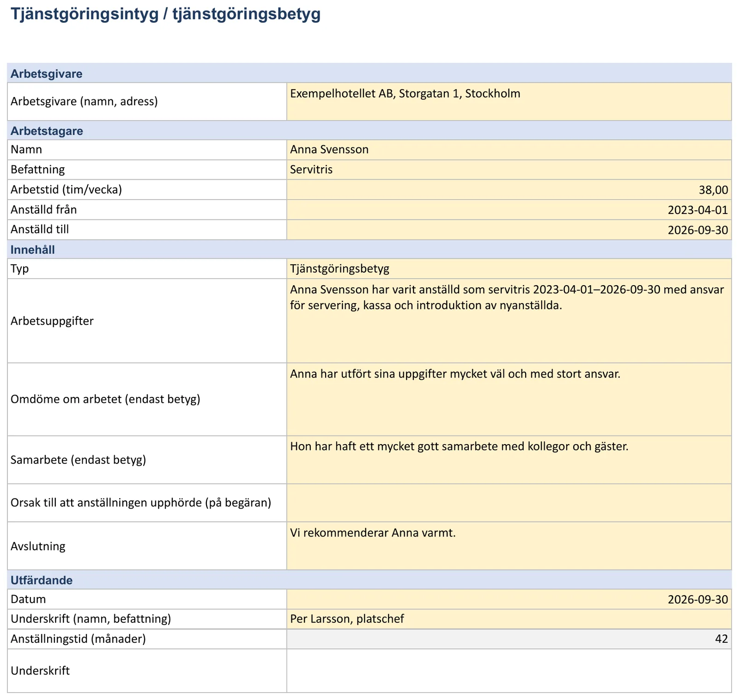
Task: Click the empty 'Orsak till att anställningen upphörde' field
Action: click(509, 503)
